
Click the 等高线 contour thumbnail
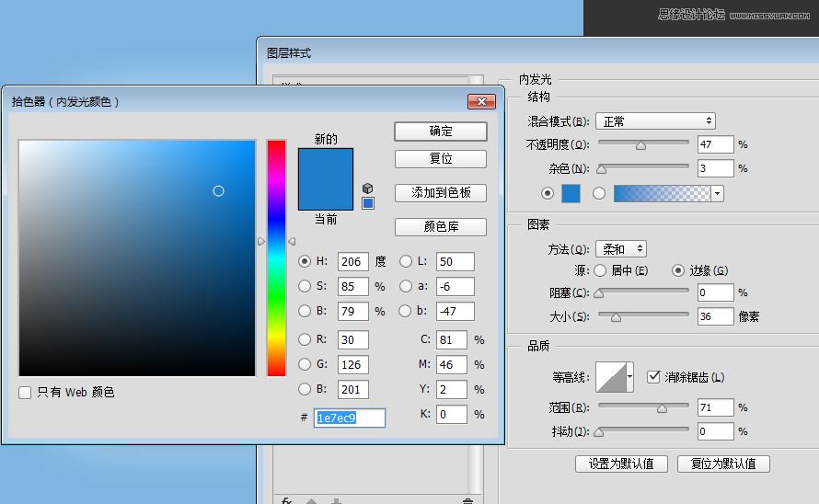coord(611,376)
